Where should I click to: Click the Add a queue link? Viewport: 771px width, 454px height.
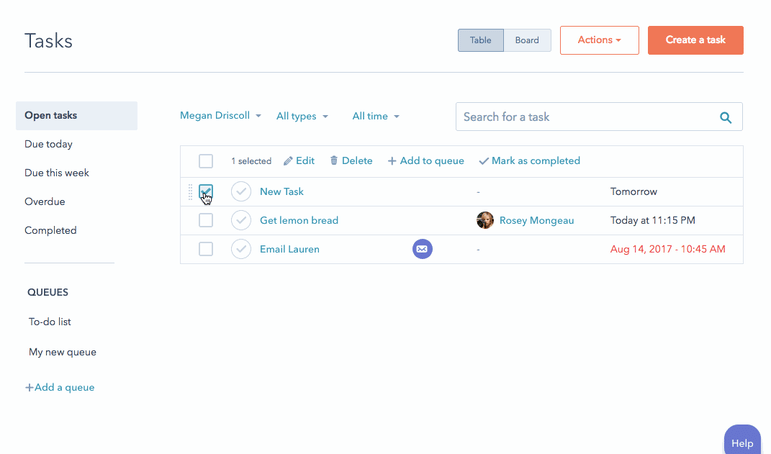pos(60,387)
